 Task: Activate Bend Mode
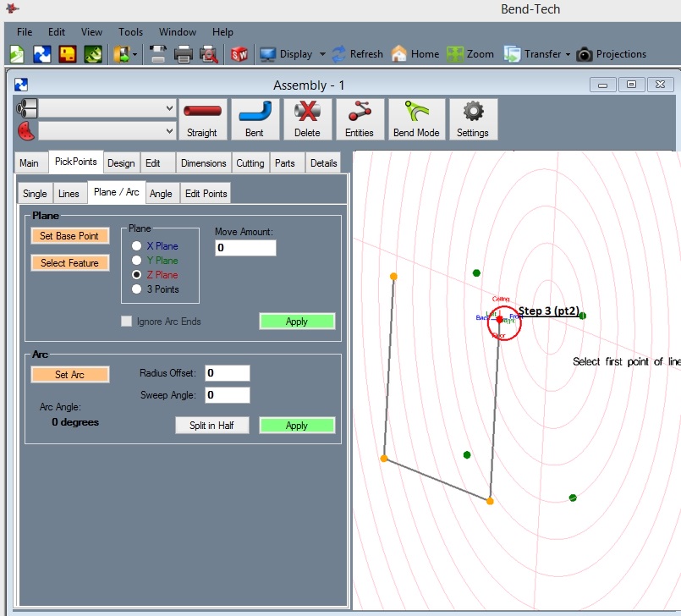[x=416, y=119]
